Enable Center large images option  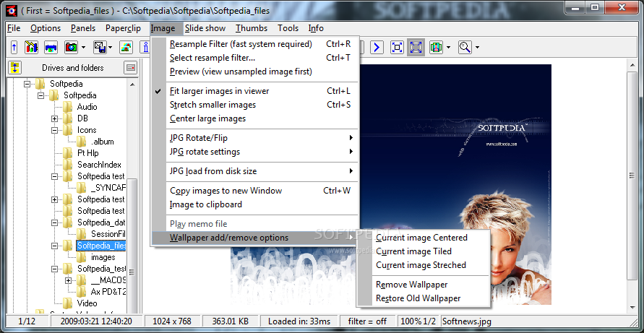click(x=254, y=118)
